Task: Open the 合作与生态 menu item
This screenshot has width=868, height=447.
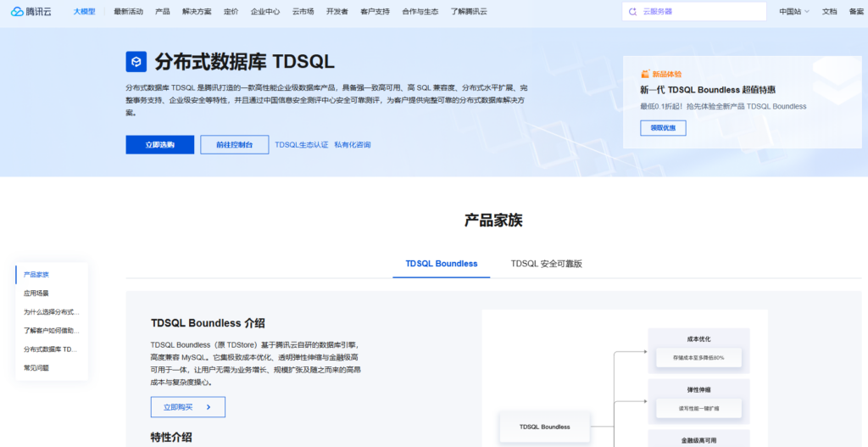Action: [420, 12]
